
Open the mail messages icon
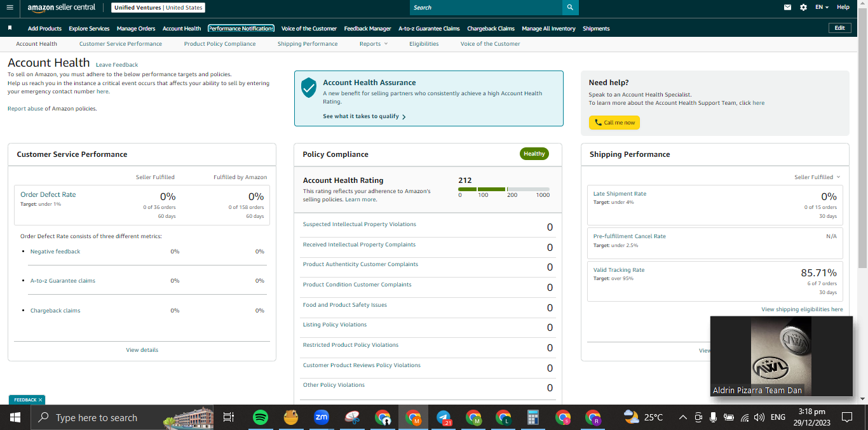(x=788, y=8)
